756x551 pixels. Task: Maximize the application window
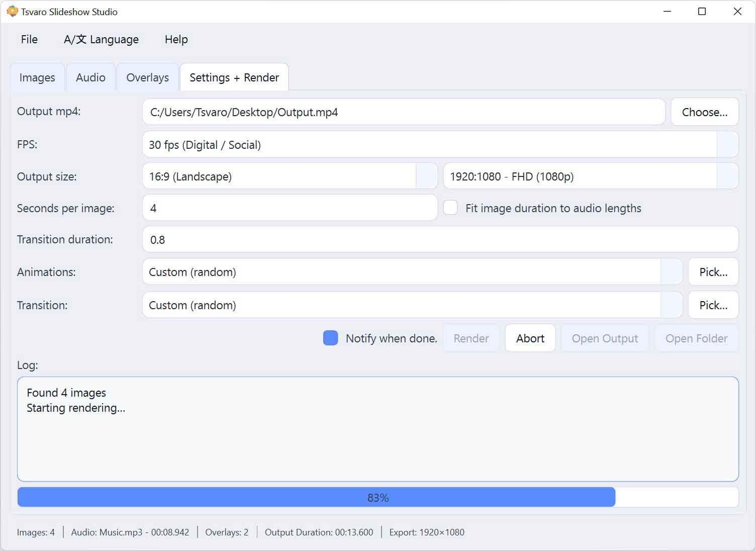click(702, 12)
